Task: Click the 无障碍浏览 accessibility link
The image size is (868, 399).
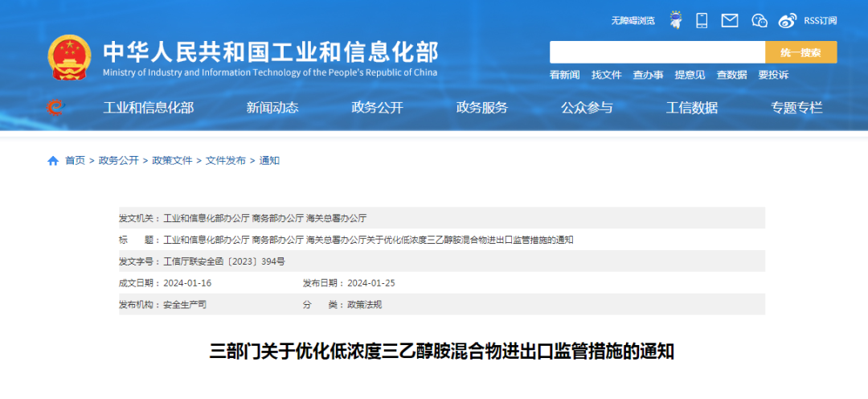Action: click(633, 20)
